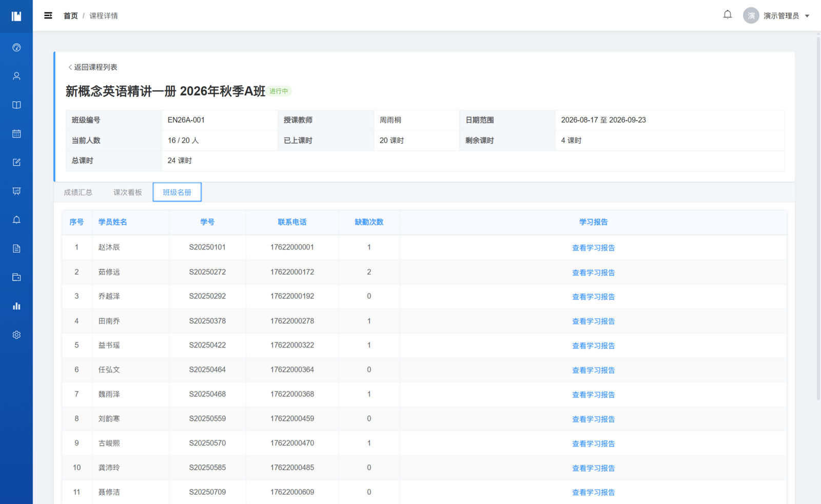Viewport: 821px width, 504px height.
Task: Select phone number 17622000192
Action: click(292, 296)
